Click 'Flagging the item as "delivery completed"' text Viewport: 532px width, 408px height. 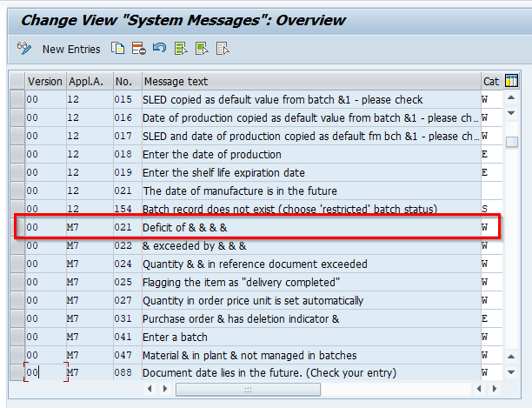(242, 282)
